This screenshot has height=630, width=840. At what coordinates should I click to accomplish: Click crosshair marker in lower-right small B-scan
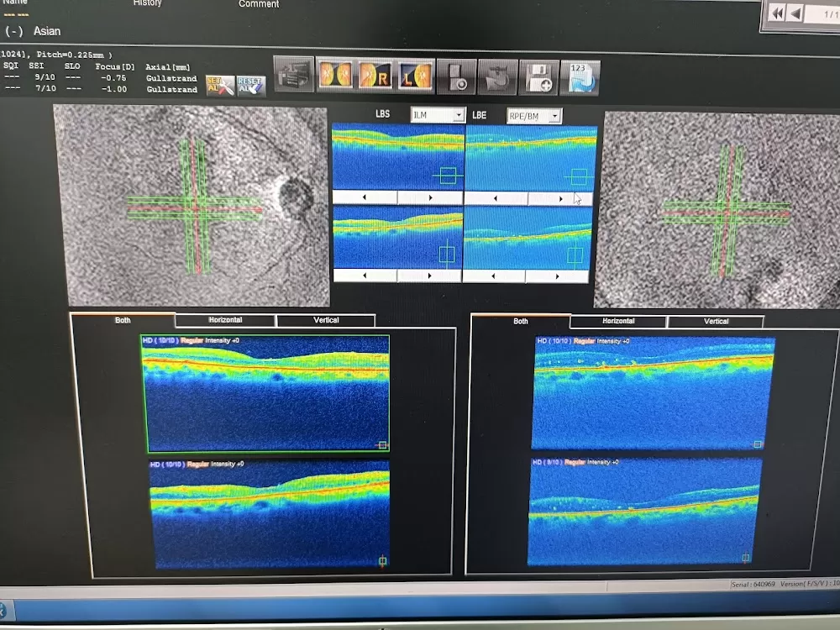click(575, 255)
